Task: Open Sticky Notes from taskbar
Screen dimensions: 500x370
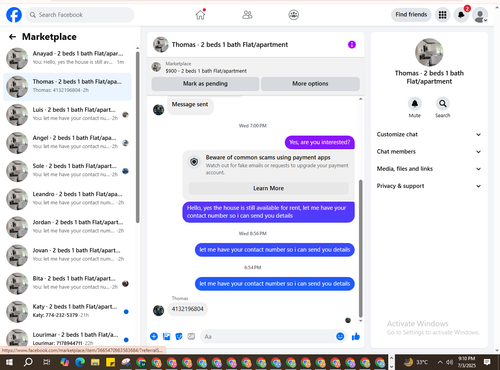Action: tap(110, 362)
